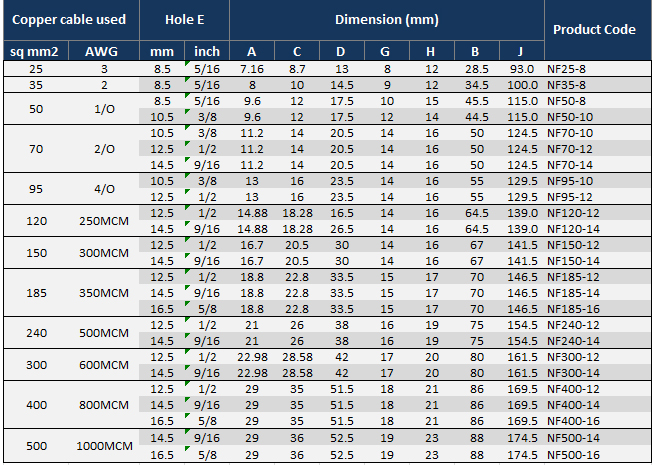Screen dimensions: 655x465
Task: Select the 'Copper cable used' header cell
Action: pyautogui.click(x=71, y=20)
